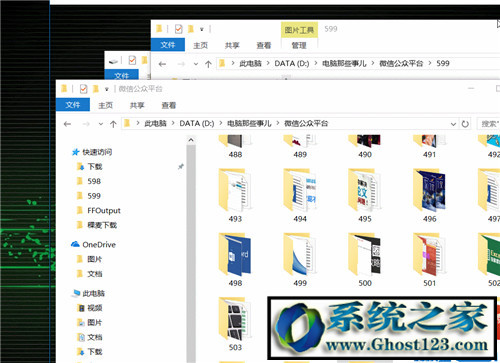Open the 文件 menu of front window
The image size is (500, 363).
(x=73, y=105)
